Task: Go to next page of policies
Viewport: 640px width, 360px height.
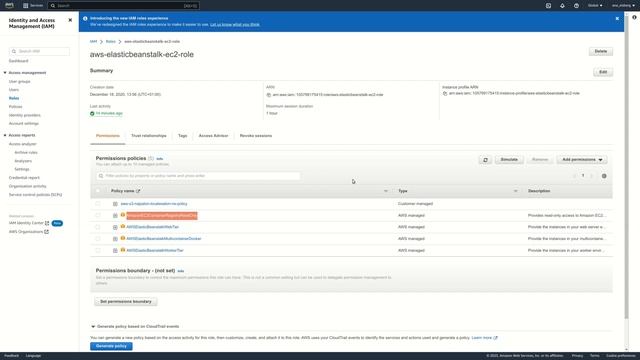Action: (x=591, y=176)
